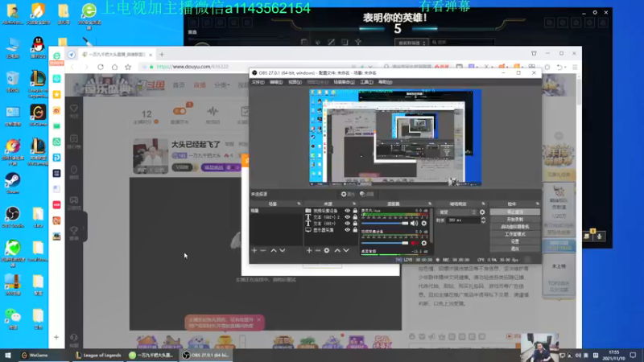The height and width of the screenshot is (362, 644).
Task: Hide the 文本 (GDI+) 2 source
Action: tap(348, 217)
